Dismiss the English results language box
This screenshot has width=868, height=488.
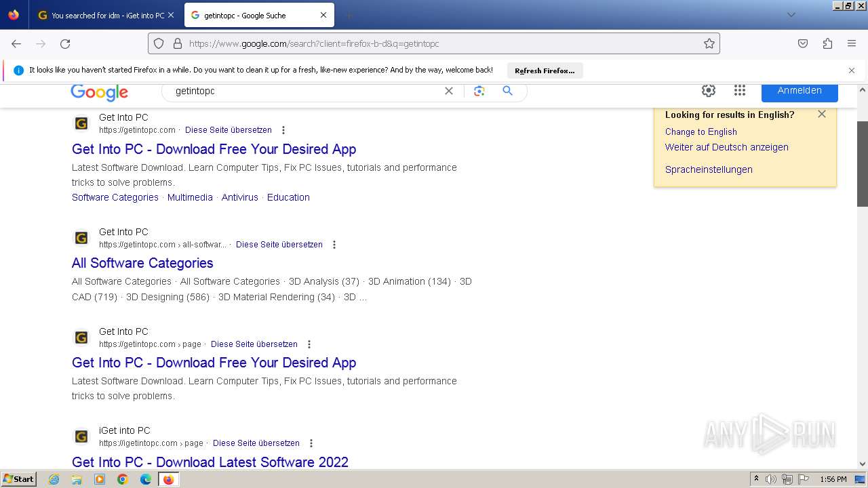pyautogui.click(x=822, y=114)
